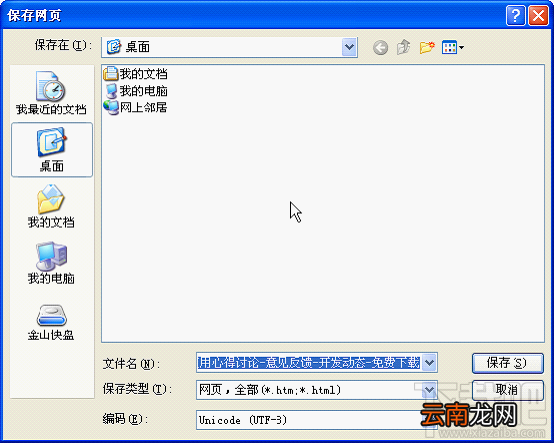Select 桌面 in the places bar
Screen dimensions: 554x443
(x=52, y=150)
